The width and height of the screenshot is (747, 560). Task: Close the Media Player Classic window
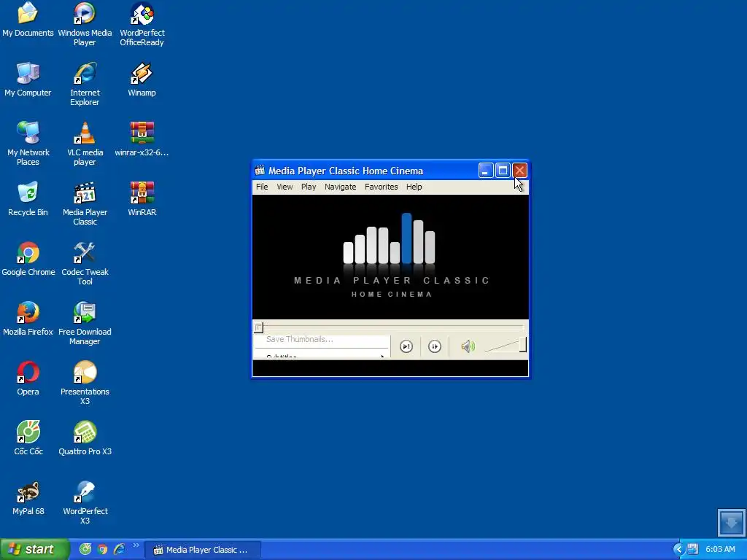point(519,171)
